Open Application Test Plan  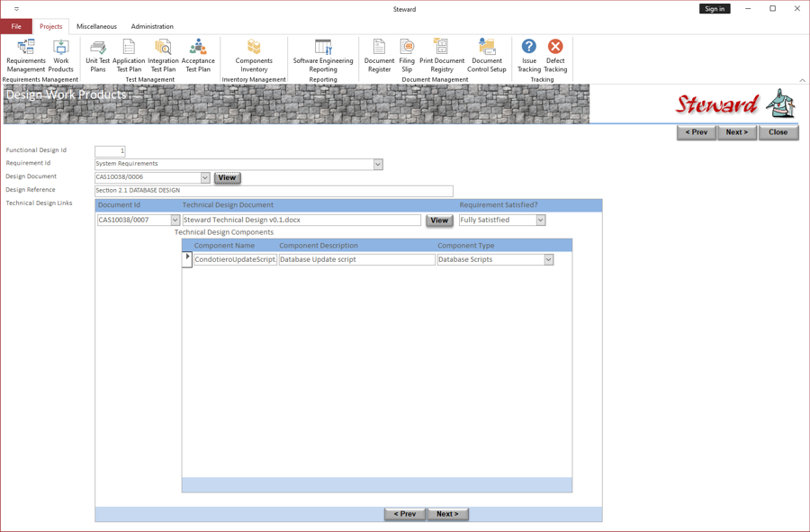click(129, 56)
